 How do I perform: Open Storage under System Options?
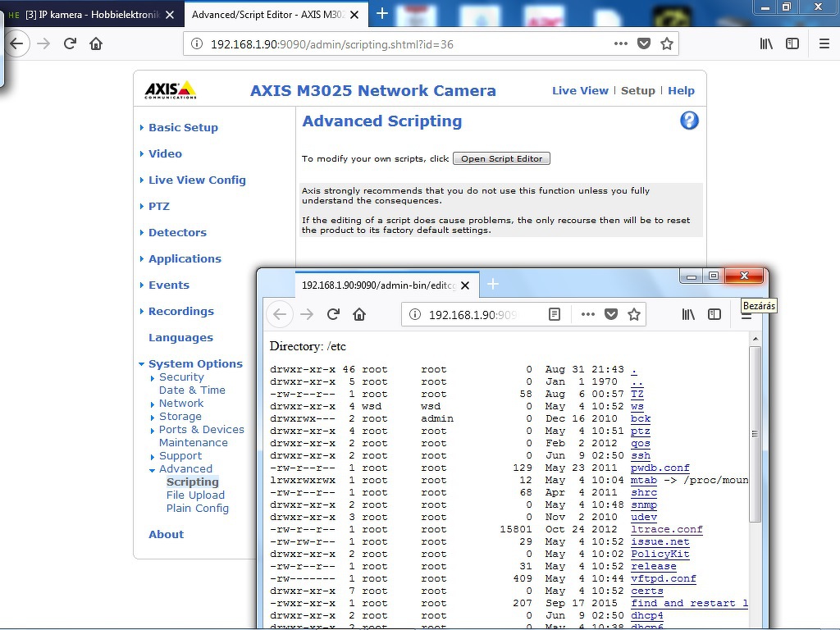click(180, 416)
